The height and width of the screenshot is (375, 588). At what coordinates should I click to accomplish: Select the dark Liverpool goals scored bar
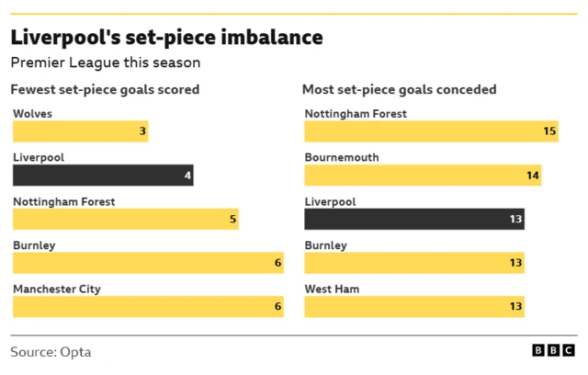tap(102, 176)
